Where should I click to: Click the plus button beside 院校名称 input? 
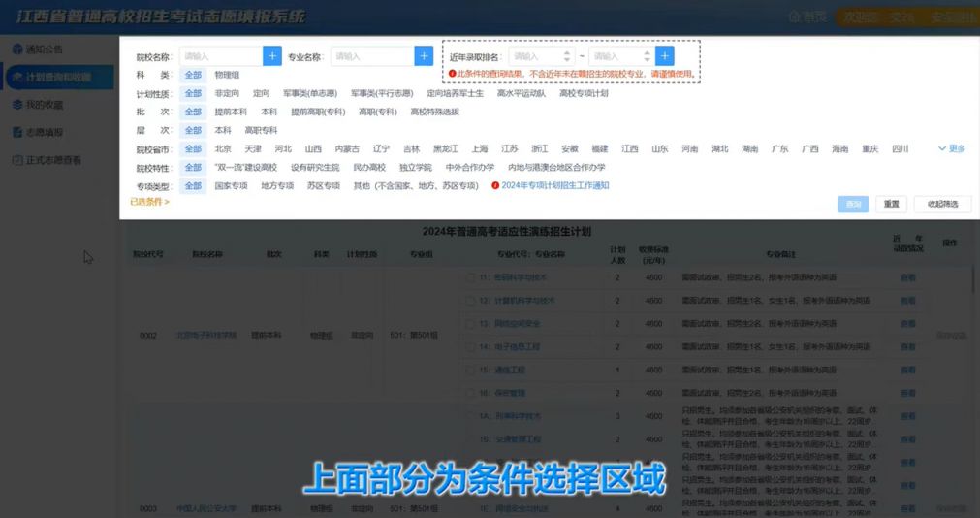(272, 56)
